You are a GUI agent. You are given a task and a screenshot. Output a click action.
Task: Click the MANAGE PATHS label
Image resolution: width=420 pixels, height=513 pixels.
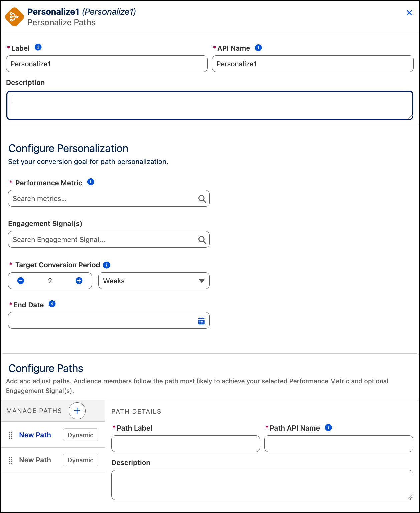point(34,411)
